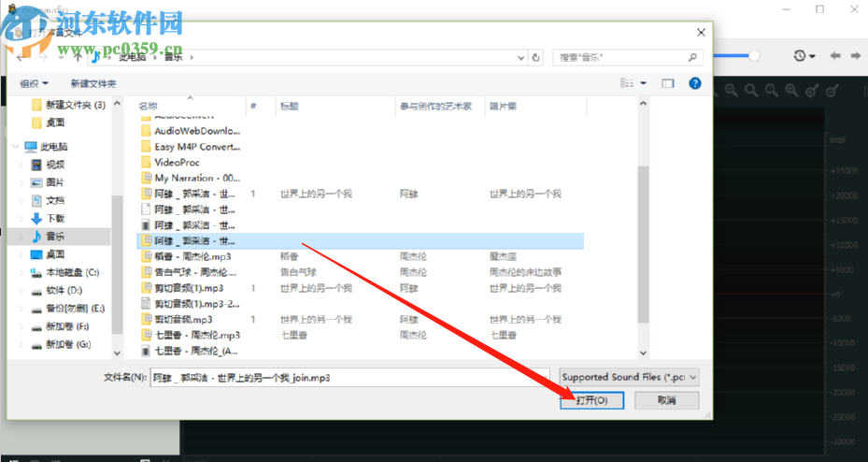Click the 打开(O) button
The width and height of the screenshot is (868, 462).
tap(591, 400)
